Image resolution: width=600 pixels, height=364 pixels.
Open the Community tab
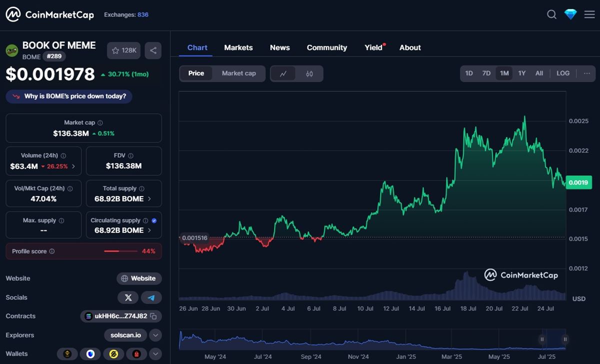(327, 47)
